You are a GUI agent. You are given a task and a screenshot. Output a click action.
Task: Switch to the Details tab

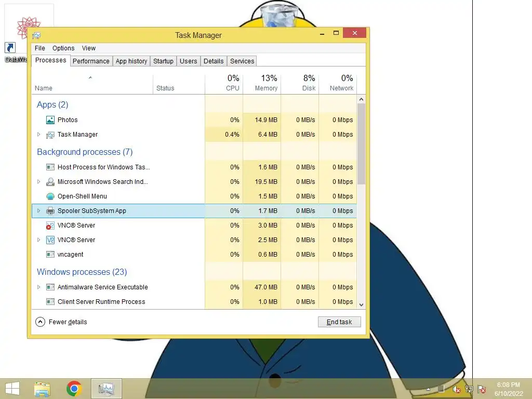[x=214, y=61]
